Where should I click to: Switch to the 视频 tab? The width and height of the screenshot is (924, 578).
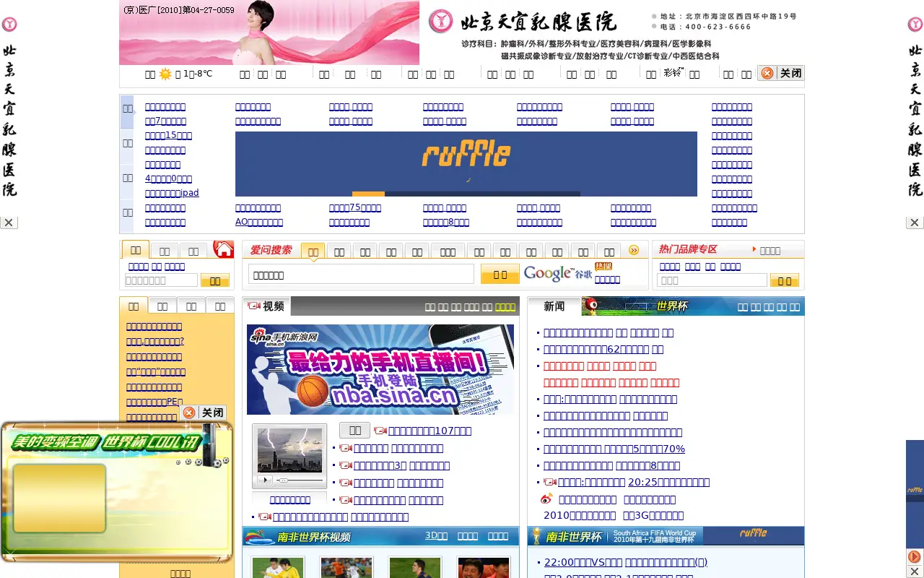[266, 306]
